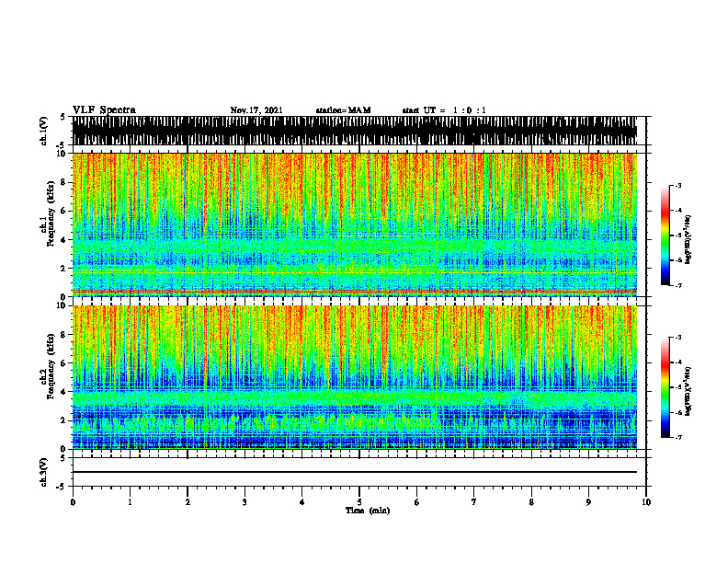This screenshot has width=728, height=563.
Task: Click time axis tick label '2'
Action: point(188,502)
